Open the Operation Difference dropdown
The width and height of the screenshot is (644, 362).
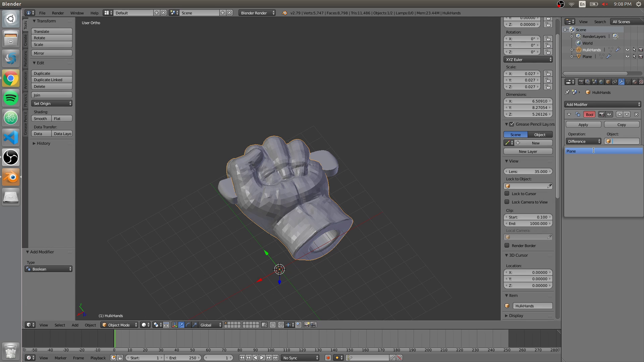(x=584, y=141)
